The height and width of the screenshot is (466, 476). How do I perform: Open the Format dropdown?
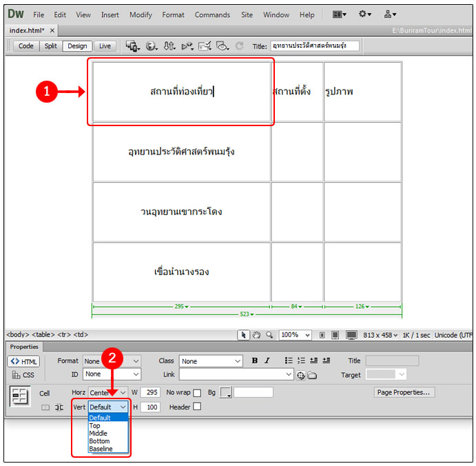click(x=112, y=361)
